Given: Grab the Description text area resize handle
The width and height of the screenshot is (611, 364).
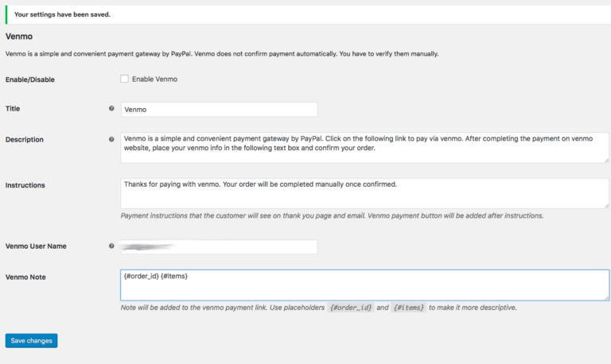Looking at the screenshot, I should (x=606, y=160).
